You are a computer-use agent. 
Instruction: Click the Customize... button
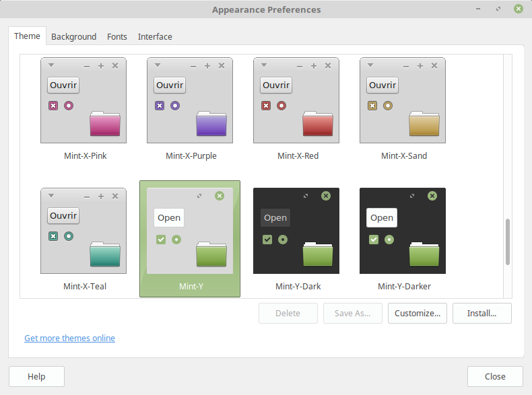click(x=418, y=314)
